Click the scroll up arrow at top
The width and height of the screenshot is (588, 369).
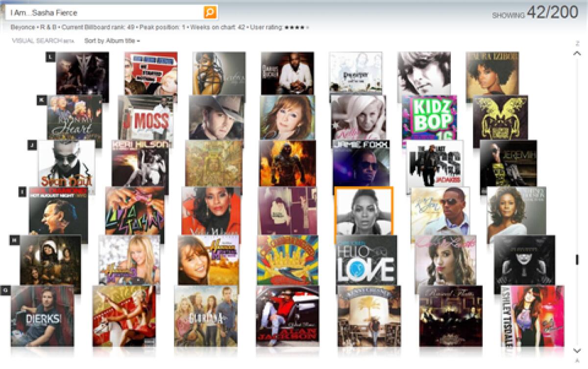(x=577, y=53)
